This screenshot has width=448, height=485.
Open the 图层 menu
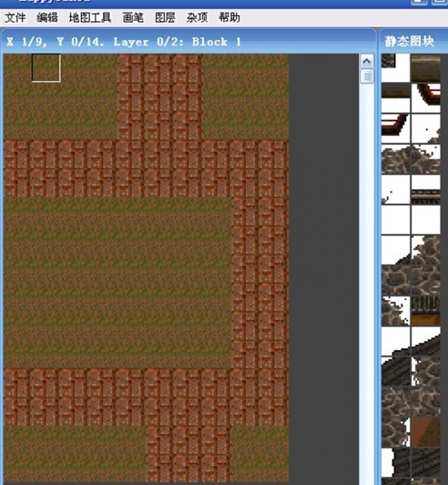[165, 18]
